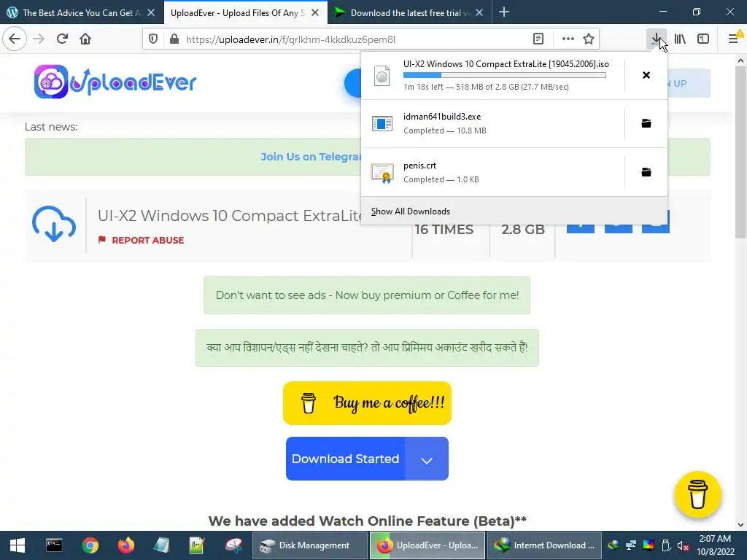Open the Firefox hamburger menu

point(734,39)
